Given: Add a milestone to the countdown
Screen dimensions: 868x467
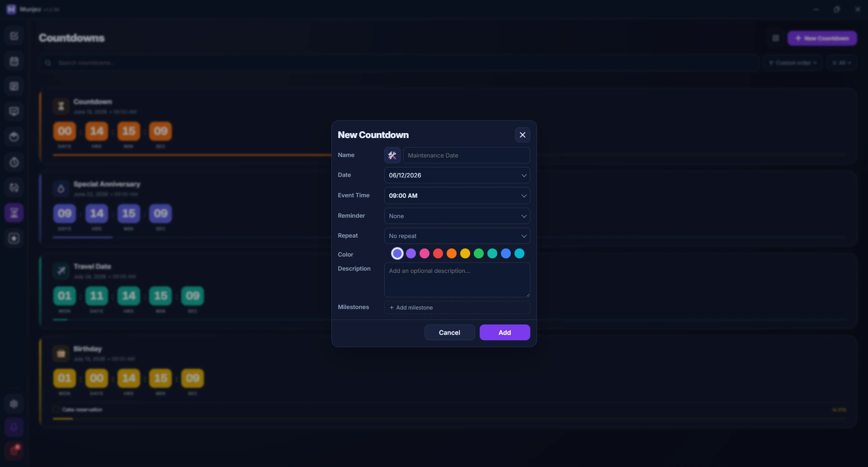Looking at the screenshot, I should pyautogui.click(x=457, y=307).
